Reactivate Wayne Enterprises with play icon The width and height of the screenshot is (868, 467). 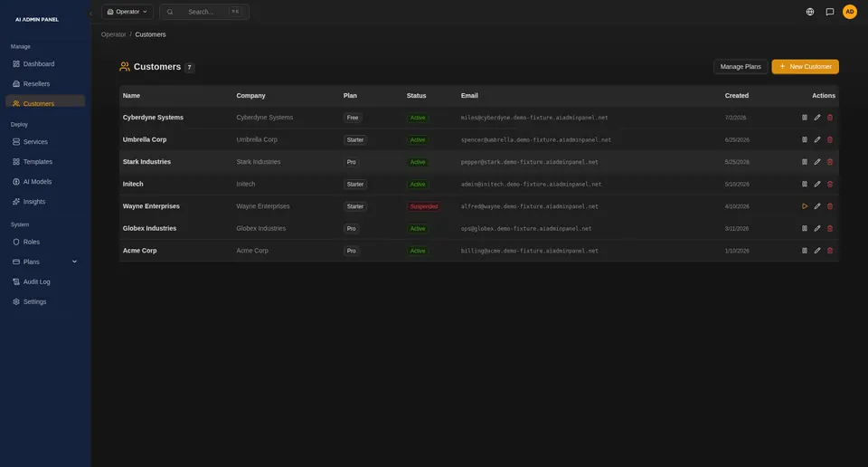(x=805, y=206)
